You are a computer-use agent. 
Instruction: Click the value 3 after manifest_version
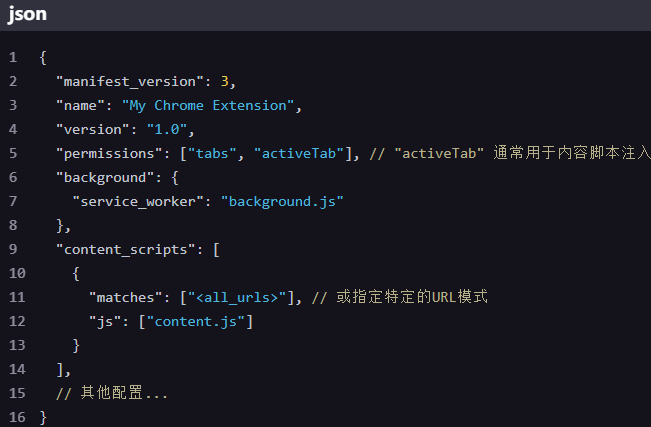tap(225, 81)
